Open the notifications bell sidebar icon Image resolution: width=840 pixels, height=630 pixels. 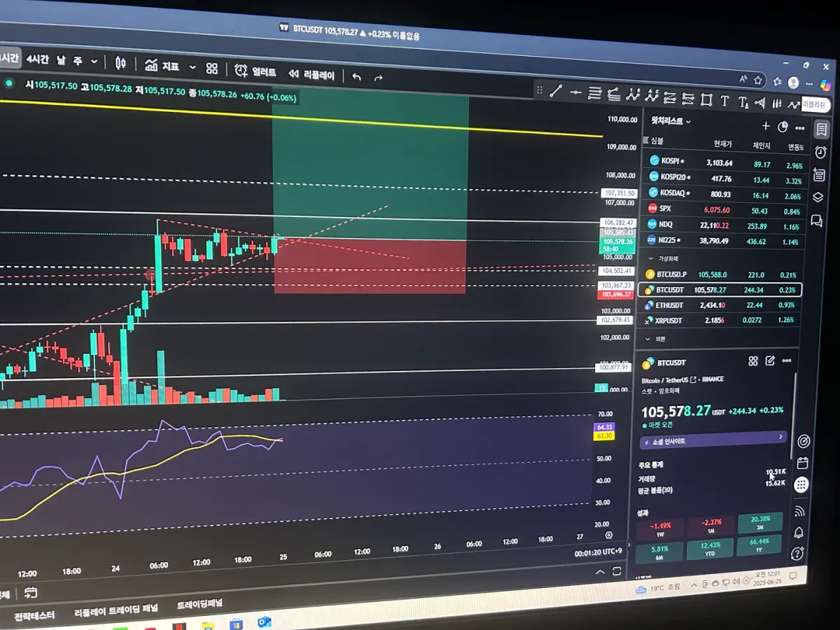799,533
